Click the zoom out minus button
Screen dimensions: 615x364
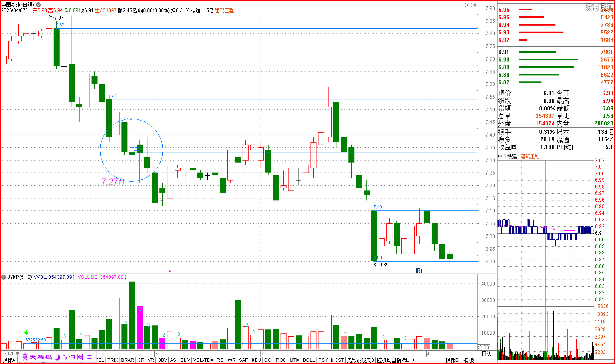point(492,360)
